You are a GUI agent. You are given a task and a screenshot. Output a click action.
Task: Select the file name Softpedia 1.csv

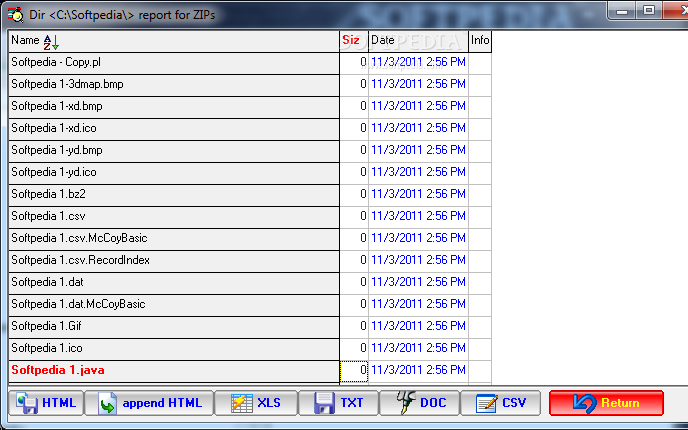tap(48, 216)
